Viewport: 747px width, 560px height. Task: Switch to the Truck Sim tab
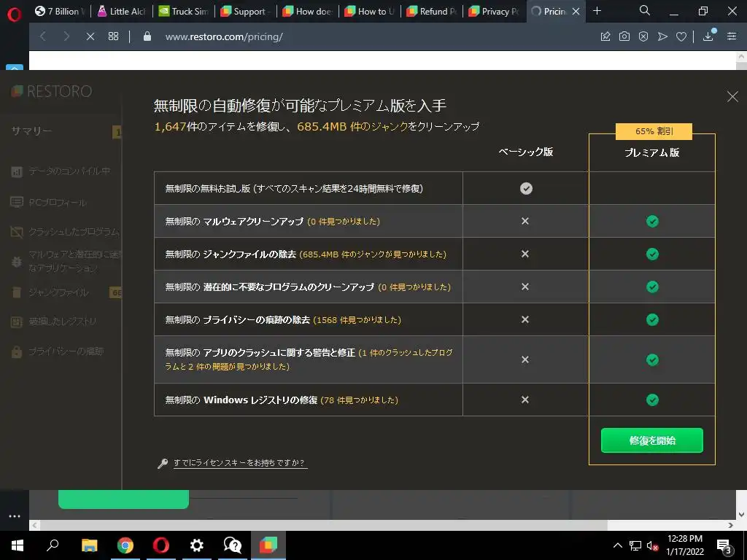[184, 12]
